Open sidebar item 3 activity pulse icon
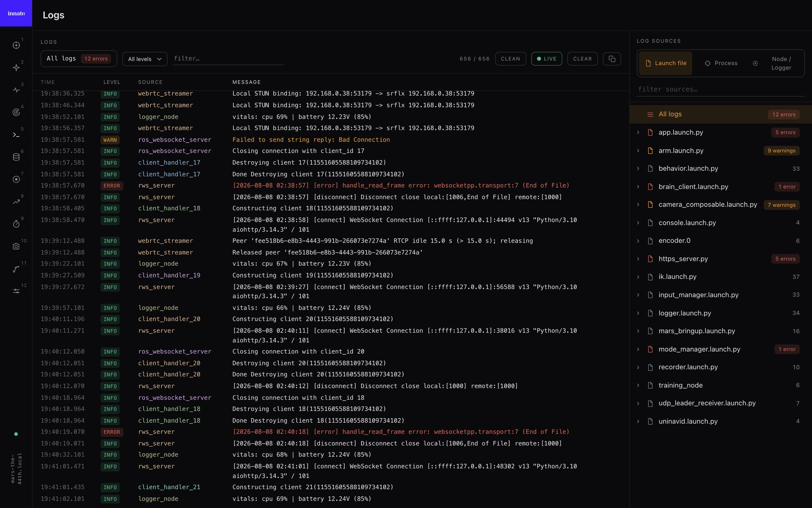Viewport: 812px width, 508px height. coord(16,90)
